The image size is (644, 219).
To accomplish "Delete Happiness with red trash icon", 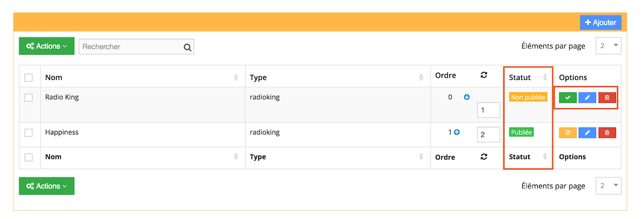I will 607,133.
